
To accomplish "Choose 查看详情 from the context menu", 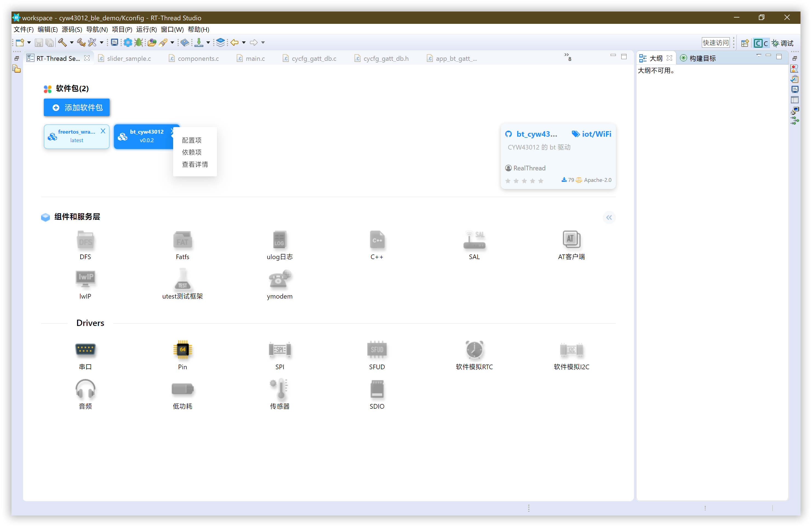I will point(195,164).
